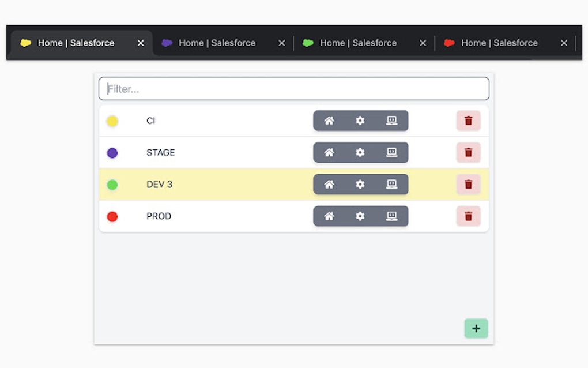Open developer console for STAGE
588x368 pixels.
(x=391, y=152)
